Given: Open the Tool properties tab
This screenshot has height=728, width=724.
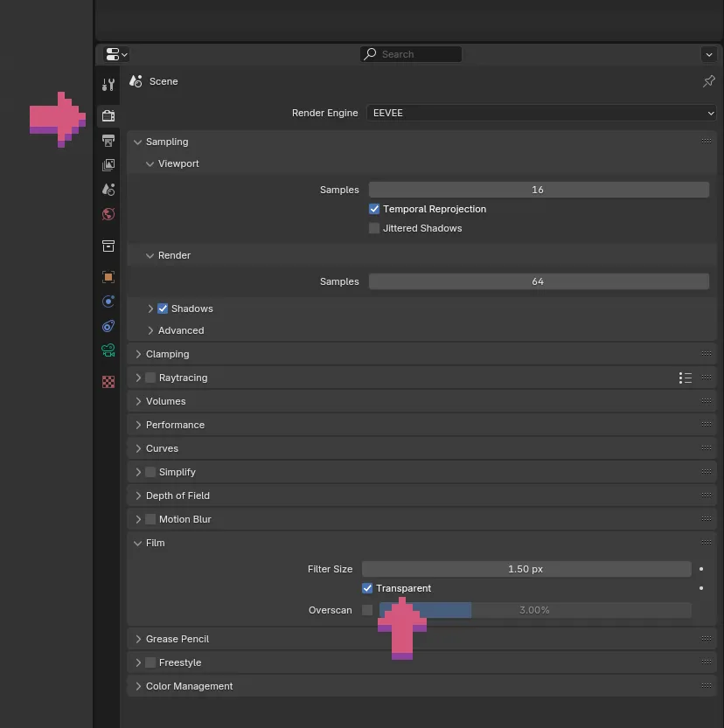Looking at the screenshot, I should click(108, 85).
